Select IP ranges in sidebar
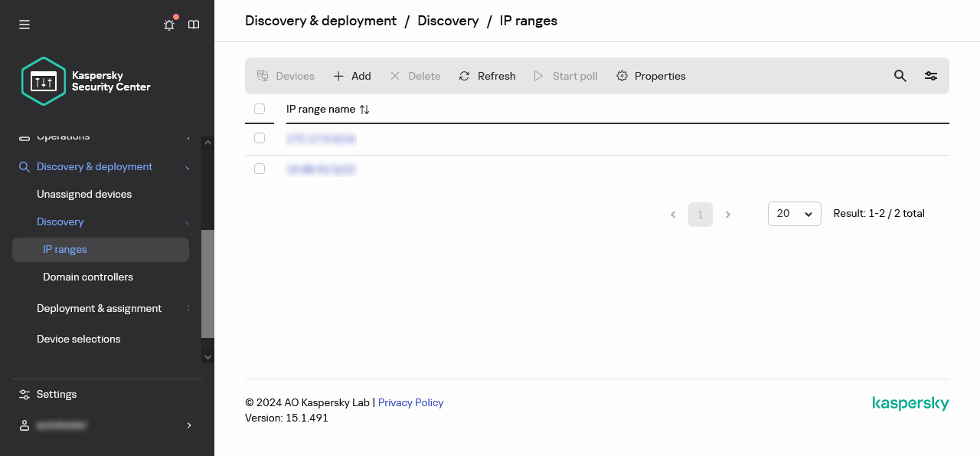This screenshot has height=456, width=980. point(100,250)
